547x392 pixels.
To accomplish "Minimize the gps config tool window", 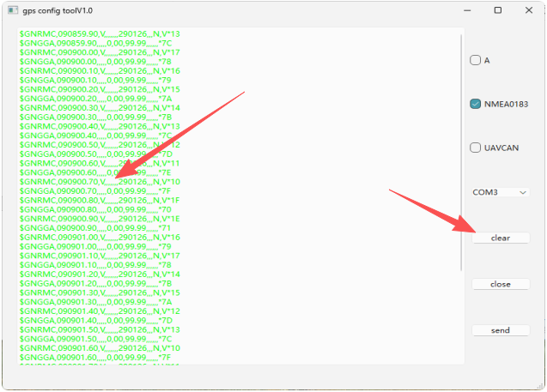I will [468, 10].
